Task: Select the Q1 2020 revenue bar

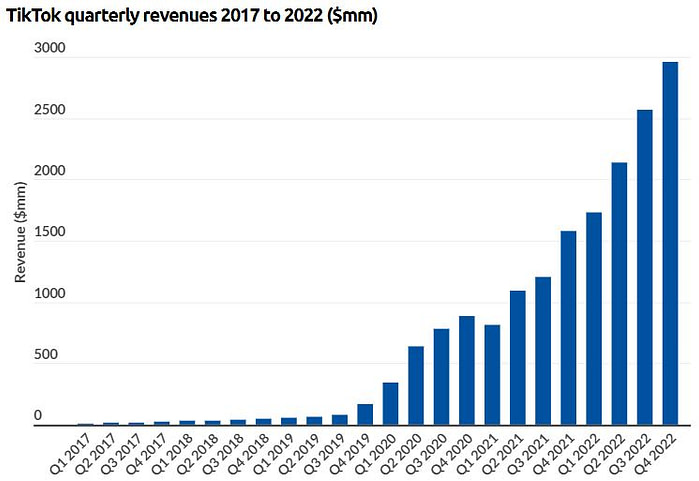Action: 390,404
